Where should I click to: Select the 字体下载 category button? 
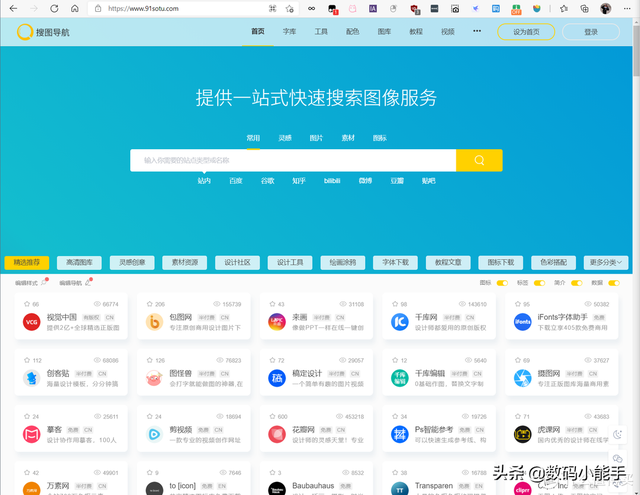(395, 263)
